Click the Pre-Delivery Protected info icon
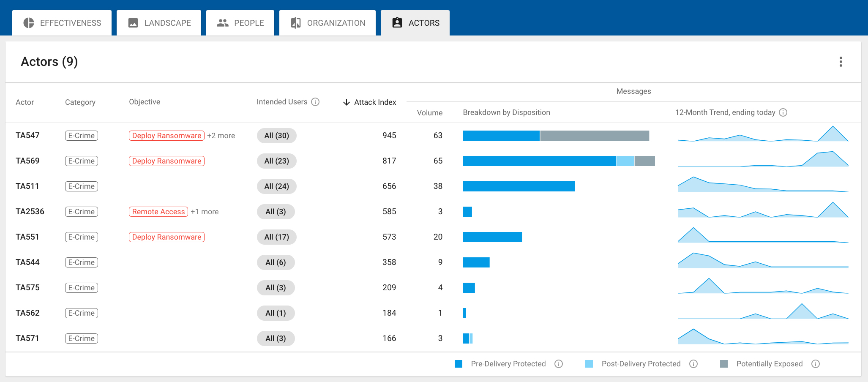This screenshot has width=868, height=382. tap(559, 364)
